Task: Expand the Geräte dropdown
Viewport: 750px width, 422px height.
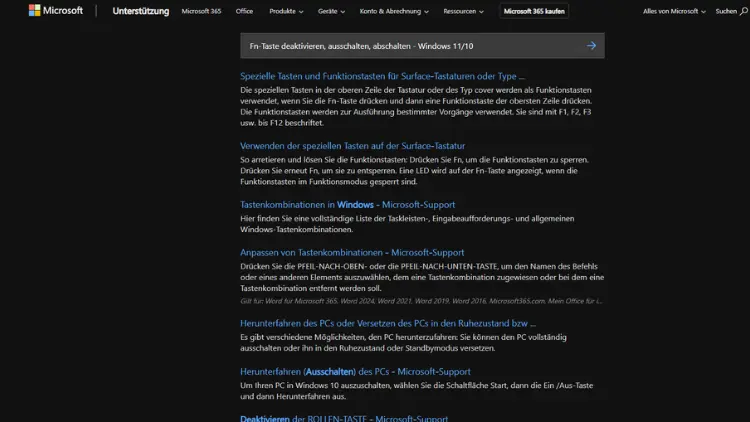Action: click(x=331, y=11)
